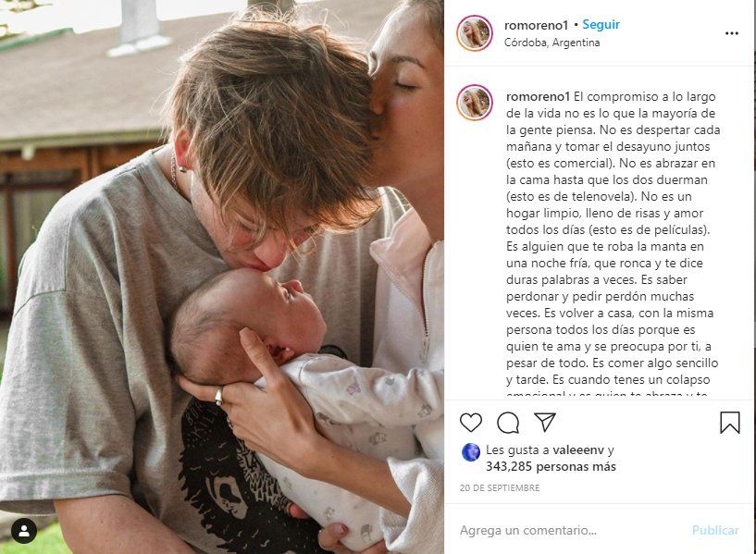Open romoreno1 username in the header
This screenshot has width=756, height=554.
(536, 25)
